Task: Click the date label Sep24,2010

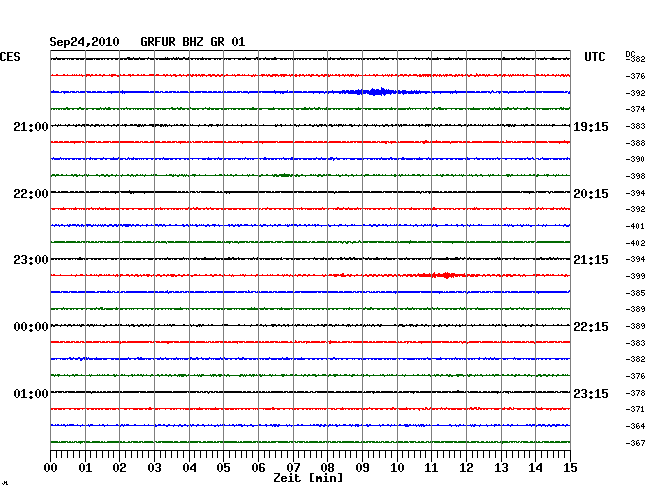Action: (x=84, y=42)
